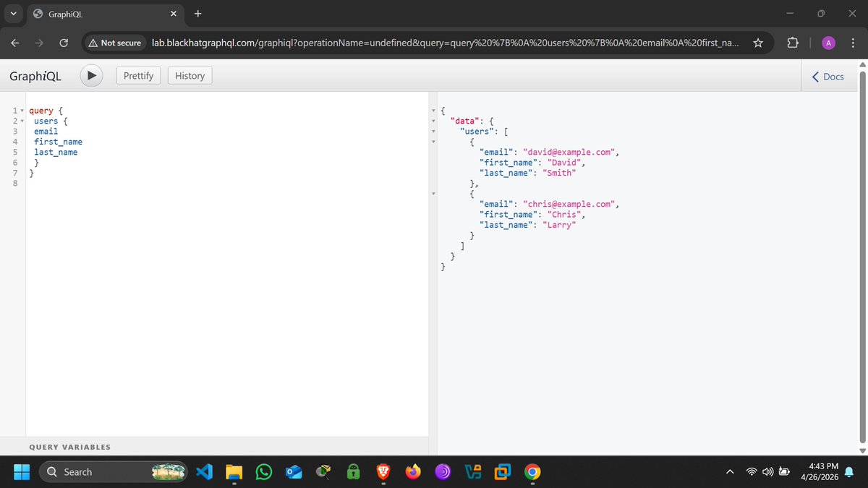The image size is (868, 488).
Task: Show hidden system tray icons
Action: 730,472
